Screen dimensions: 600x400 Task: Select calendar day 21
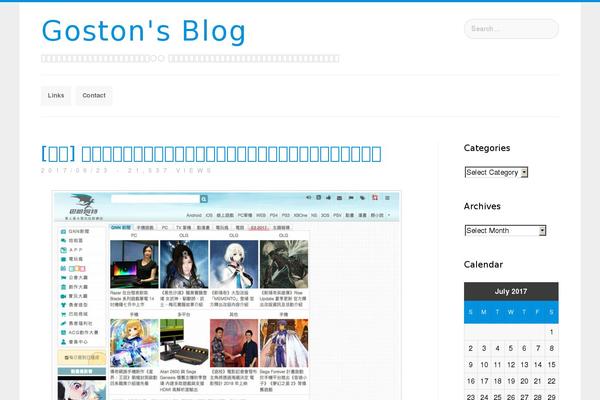538,381
